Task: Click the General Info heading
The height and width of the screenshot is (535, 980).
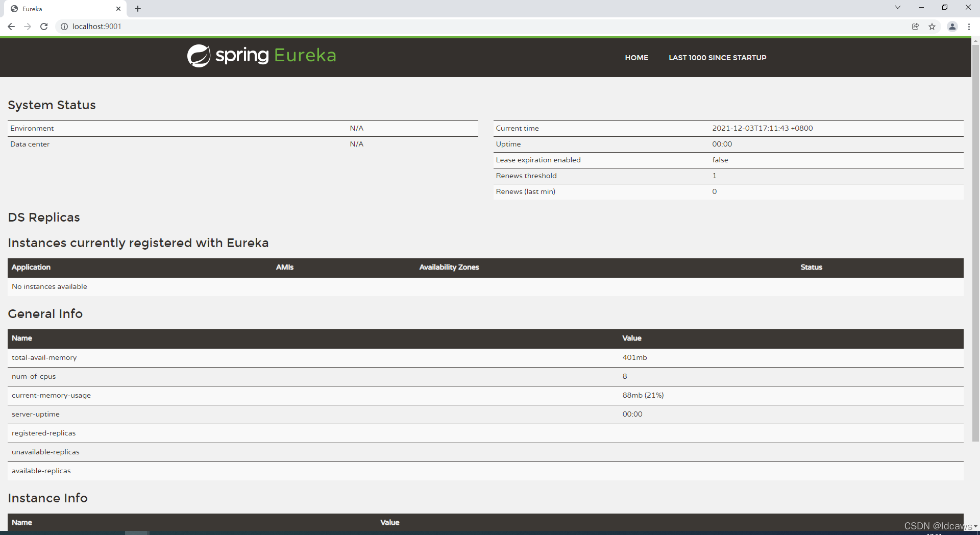Action: pyautogui.click(x=45, y=314)
